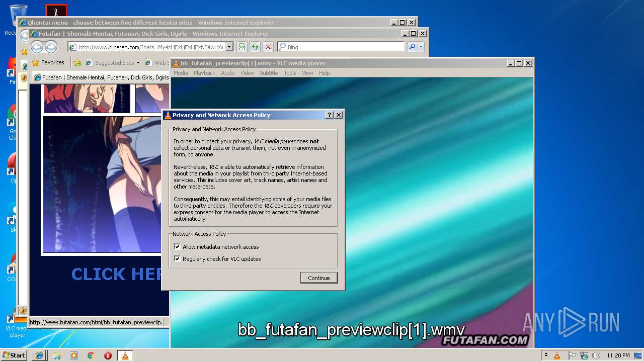Click the Back arrow in Internet Explorer

click(x=37, y=47)
